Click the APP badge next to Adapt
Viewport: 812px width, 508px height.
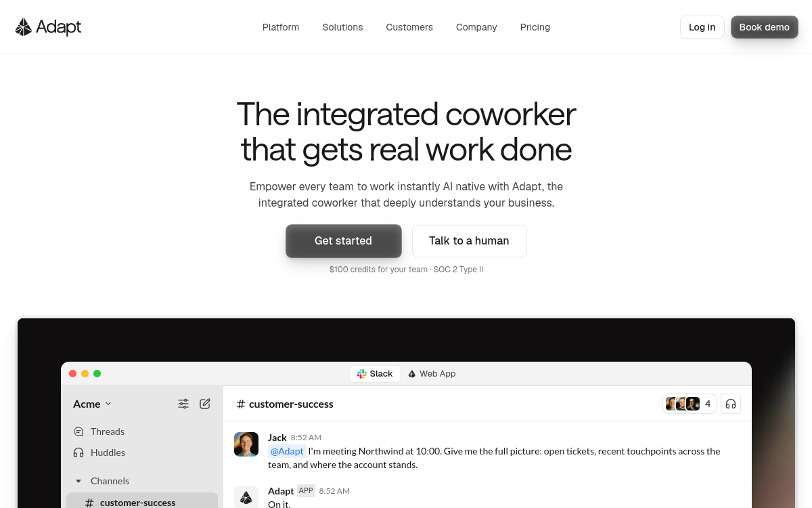(306, 490)
